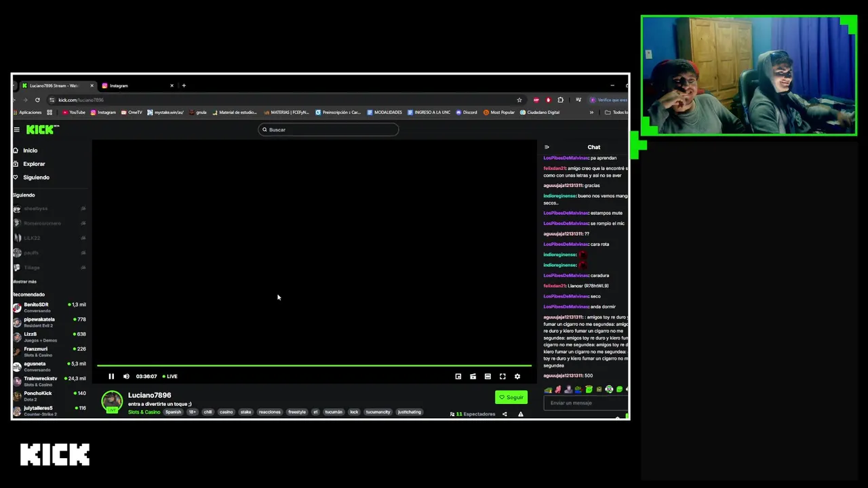Click Luciano7896 streamer avatar
868x488 pixels.
(x=112, y=401)
